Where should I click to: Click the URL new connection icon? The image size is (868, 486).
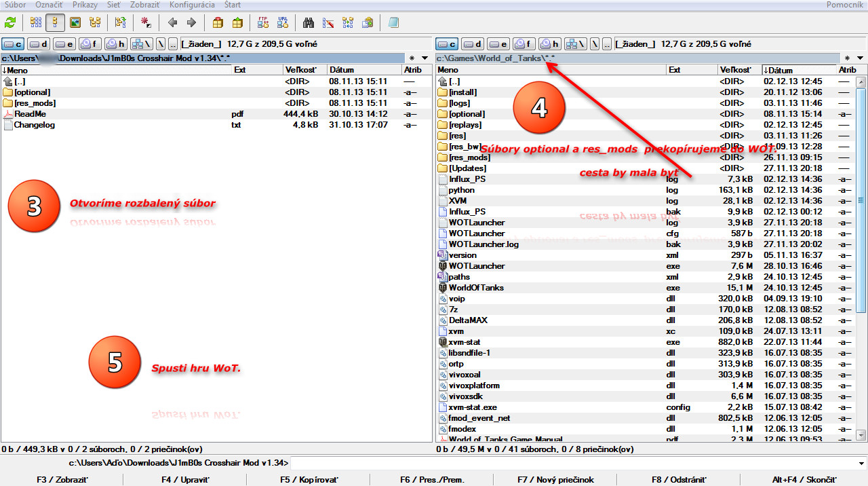pos(282,22)
